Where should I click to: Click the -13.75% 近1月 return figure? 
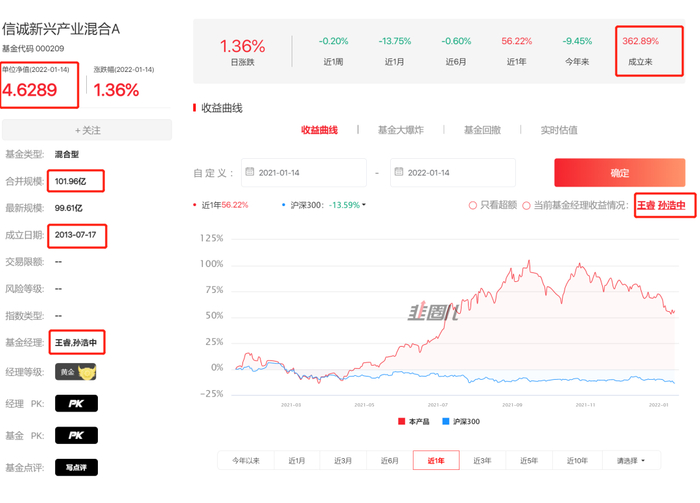pos(395,41)
